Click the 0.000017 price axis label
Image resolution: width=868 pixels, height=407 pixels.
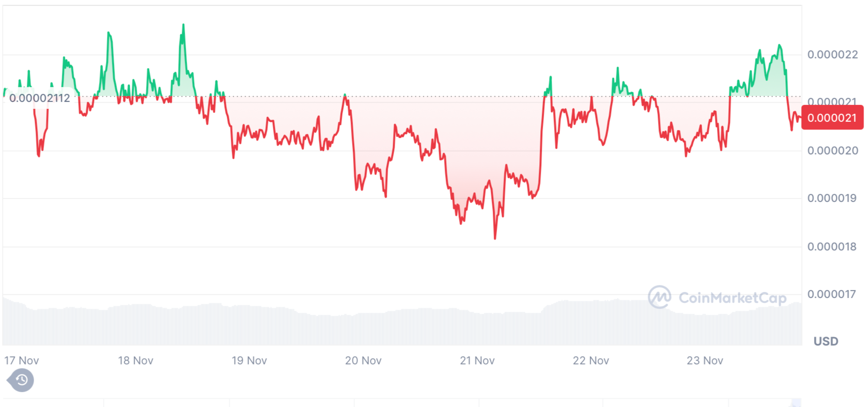[x=832, y=294]
